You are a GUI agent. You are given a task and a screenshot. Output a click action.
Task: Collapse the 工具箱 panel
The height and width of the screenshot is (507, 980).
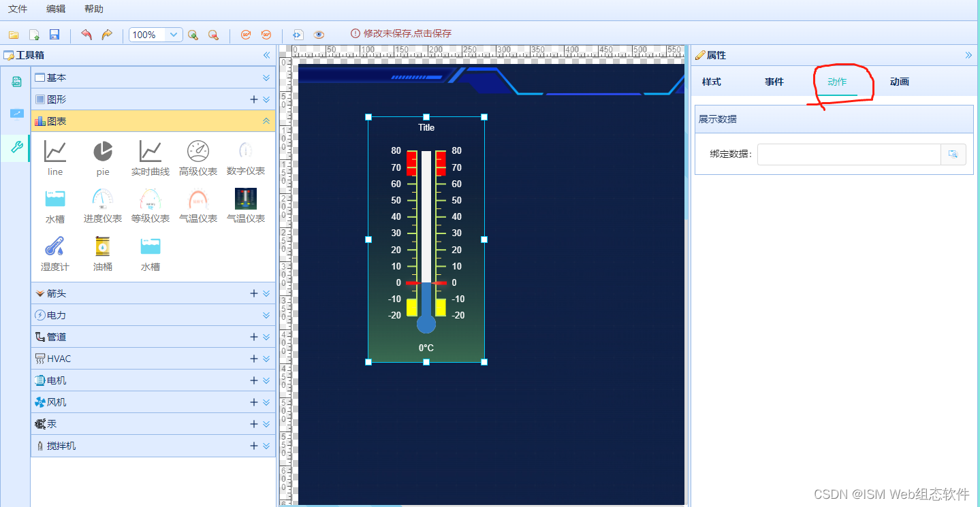[266, 55]
